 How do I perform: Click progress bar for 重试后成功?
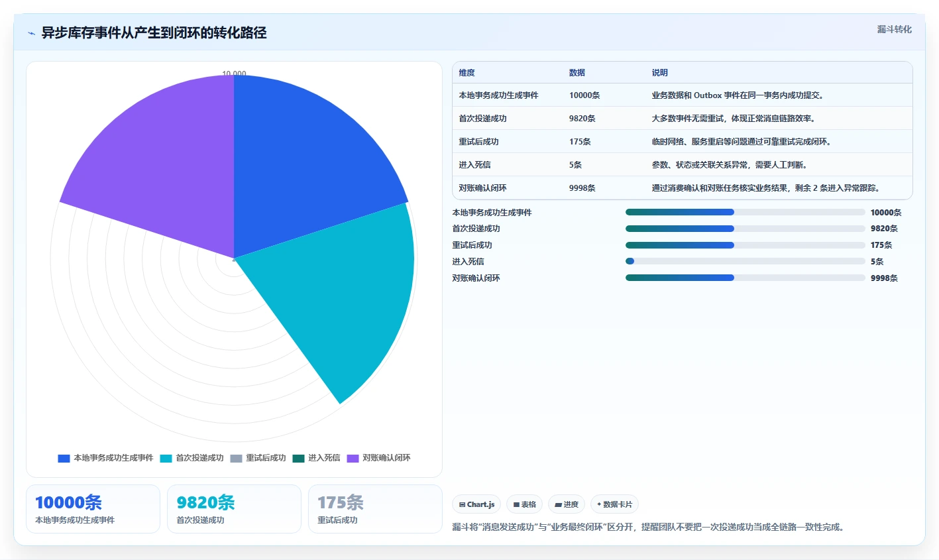pos(746,245)
